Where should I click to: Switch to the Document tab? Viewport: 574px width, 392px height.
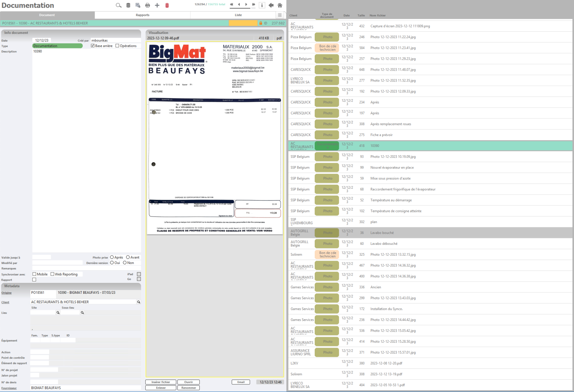[x=47, y=15]
